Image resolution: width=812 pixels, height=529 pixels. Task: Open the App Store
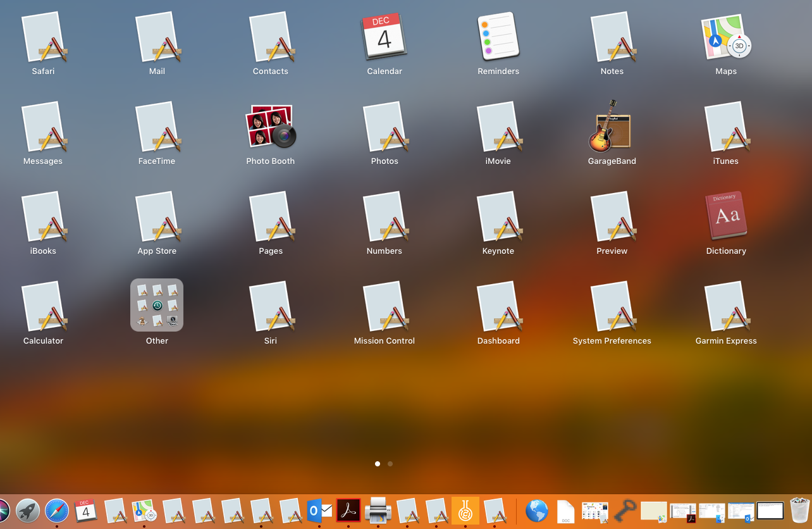pos(157,216)
